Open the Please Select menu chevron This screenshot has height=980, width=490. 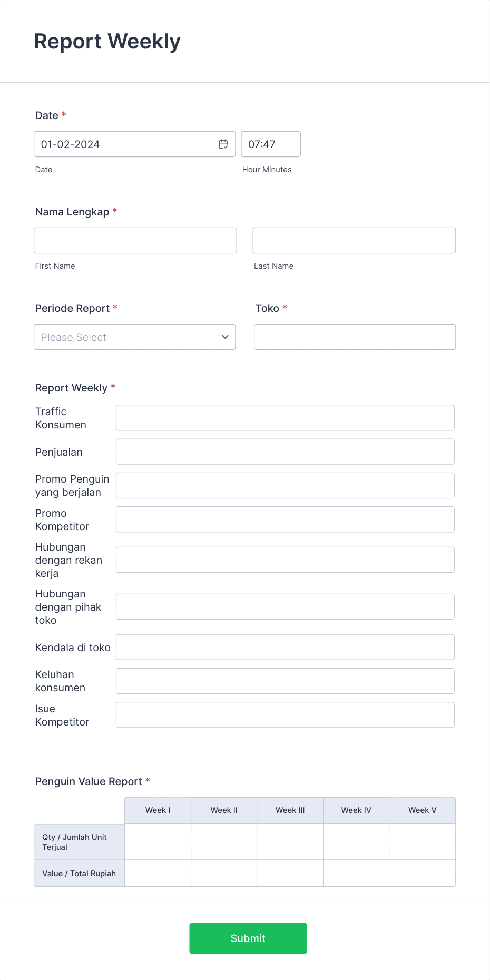point(224,337)
